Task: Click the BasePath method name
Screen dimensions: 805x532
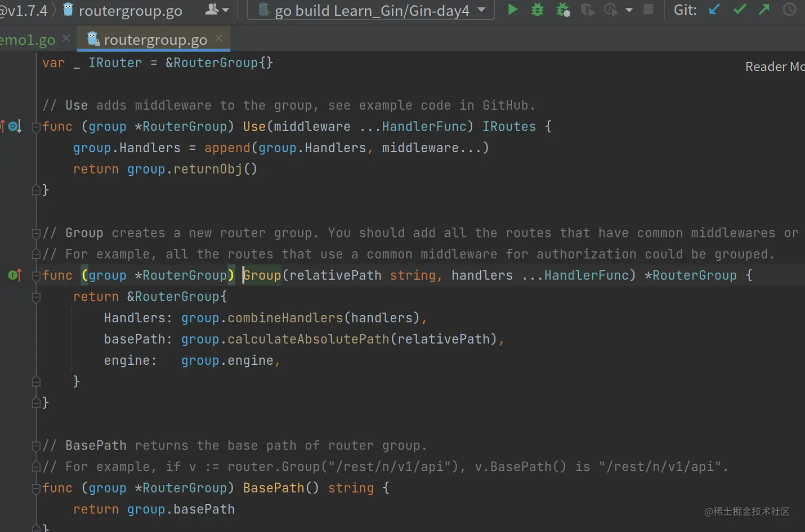Action: click(274, 488)
